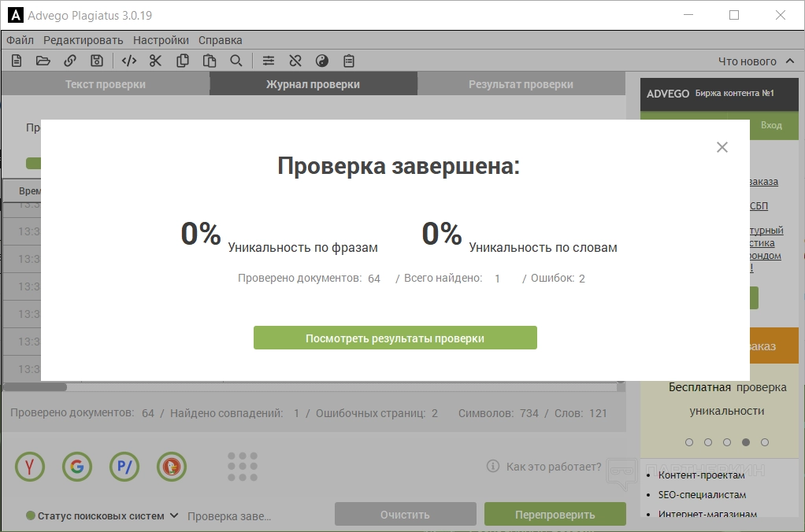
Task: Close the Проверка завершена dialog
Action: pyautogui.click(x=722, y=147)
